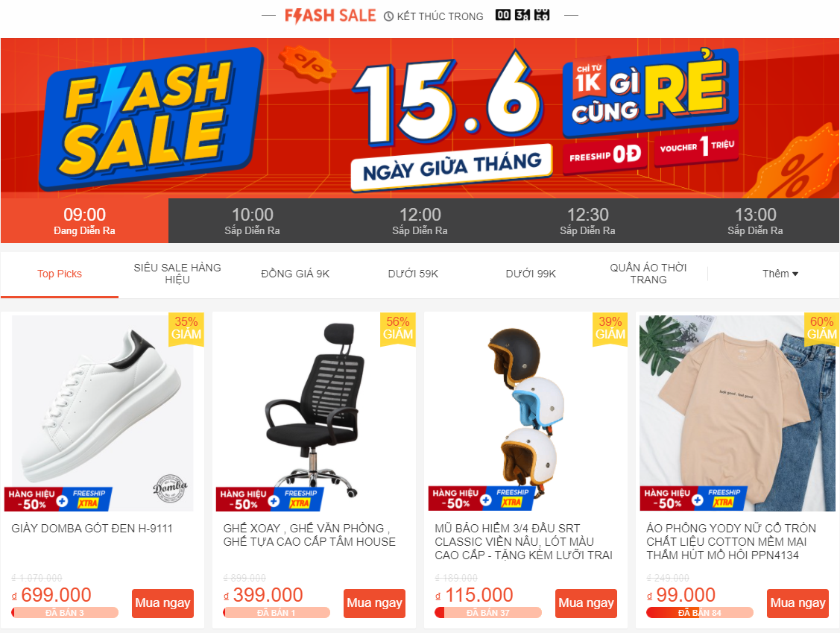Switch to the Dưới 99K tab

(x=531, y=274)
